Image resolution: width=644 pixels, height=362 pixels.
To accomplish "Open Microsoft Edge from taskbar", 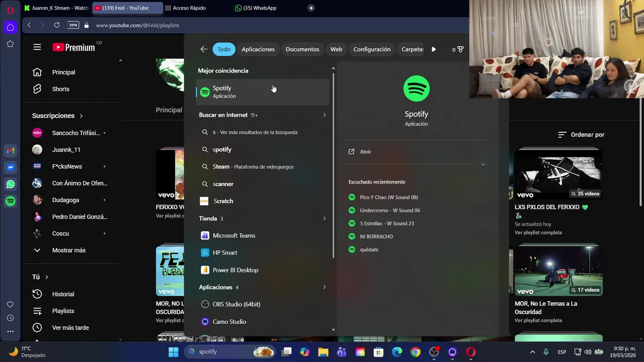I will coord(397,352).
